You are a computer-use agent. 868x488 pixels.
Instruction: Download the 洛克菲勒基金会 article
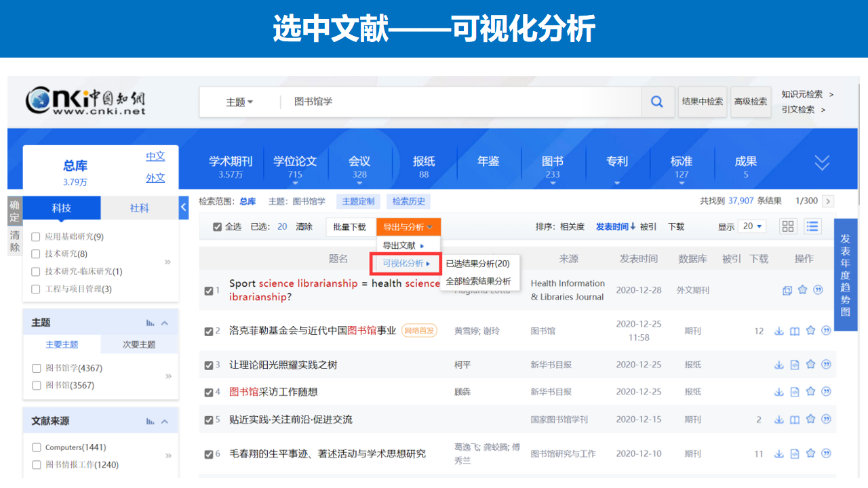click(x=779, y=331)
